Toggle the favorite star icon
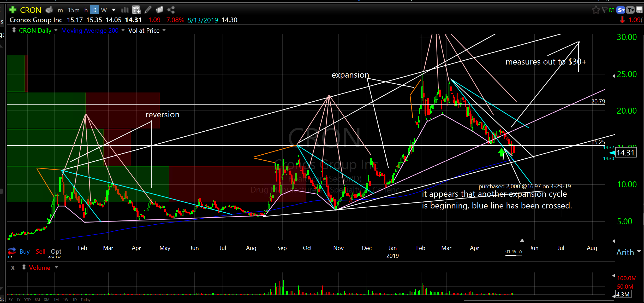 596,10
